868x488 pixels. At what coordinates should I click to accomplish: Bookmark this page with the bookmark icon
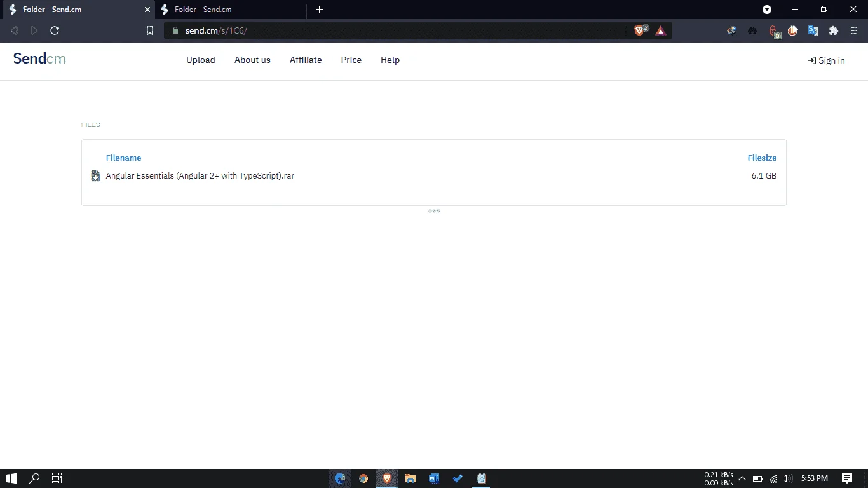tap(150, 30)
